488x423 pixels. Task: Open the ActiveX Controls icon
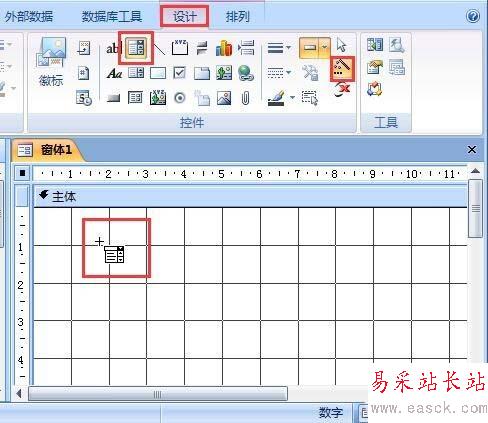pos(342,90)
